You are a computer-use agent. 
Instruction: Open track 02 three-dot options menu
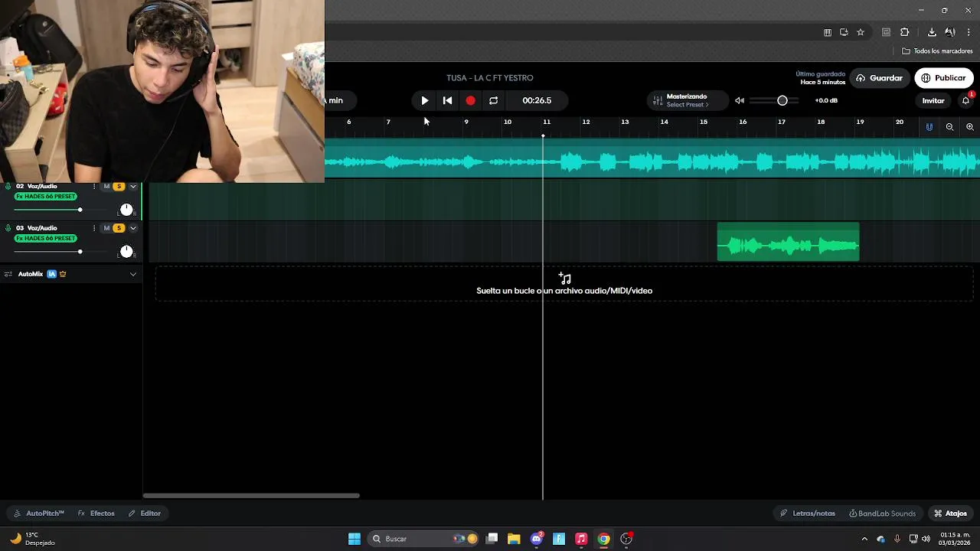94,186
